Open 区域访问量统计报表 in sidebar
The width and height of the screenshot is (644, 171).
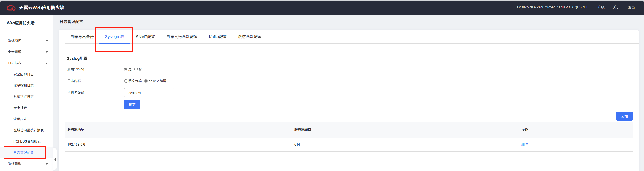(28, 130)
